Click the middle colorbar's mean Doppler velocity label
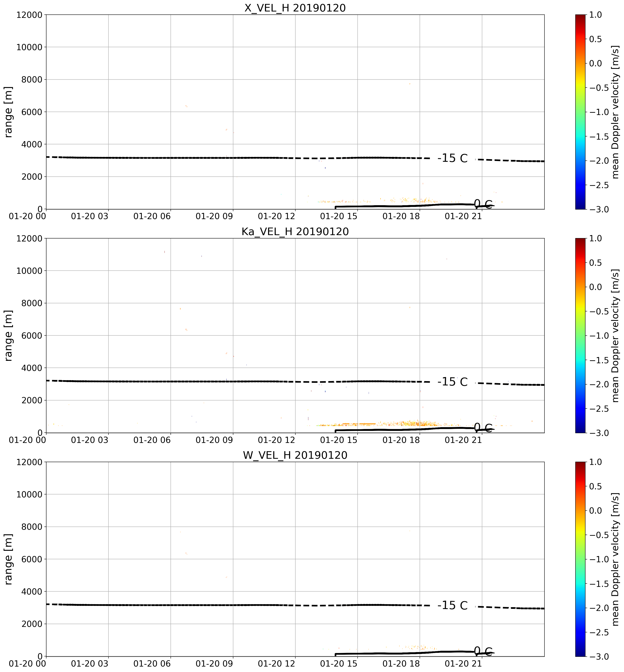This screenshot has height=672, width=624. [616, 335]
